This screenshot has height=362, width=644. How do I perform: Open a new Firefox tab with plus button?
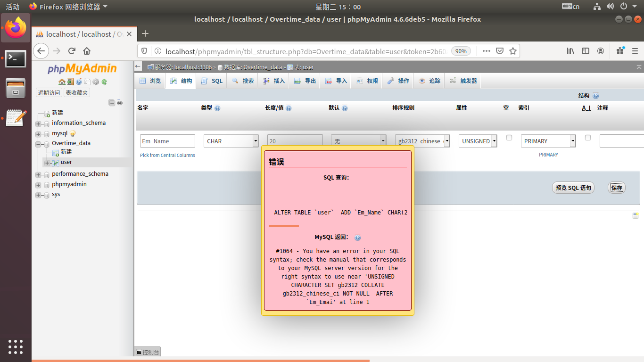145,33
